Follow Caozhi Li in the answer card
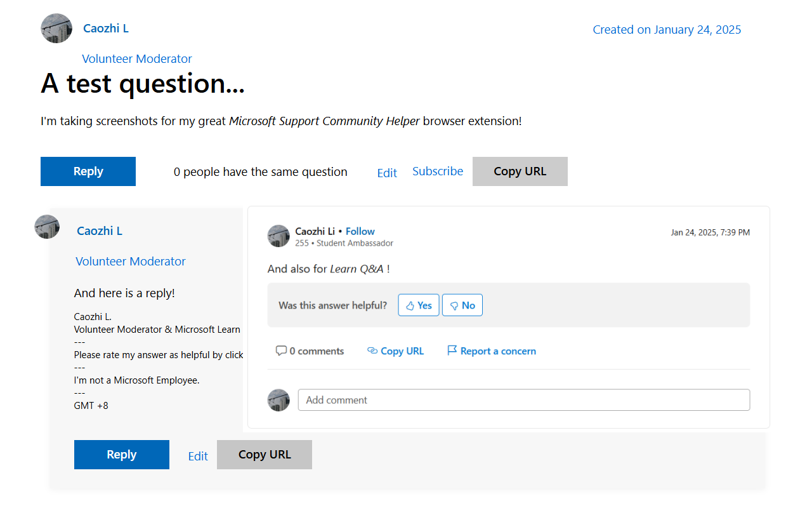Image resolution: width=812 pixels, height=508 pixels. [x=360, y=231]
